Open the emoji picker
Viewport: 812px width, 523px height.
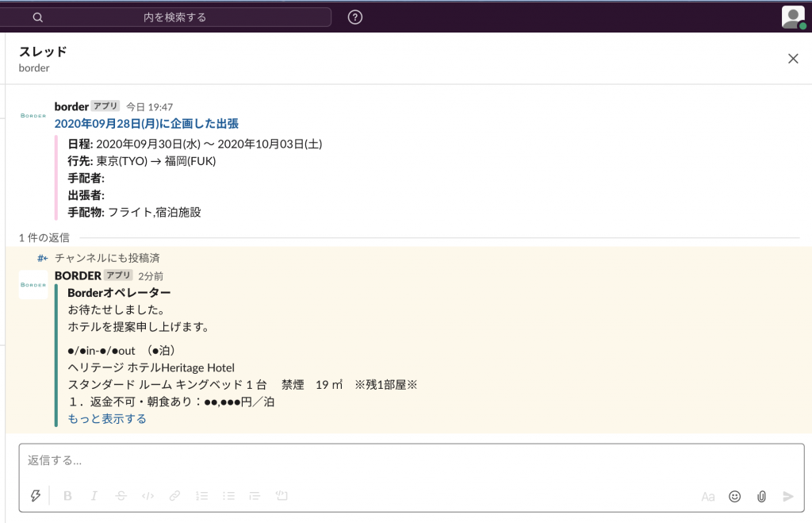click(x=734, y=496)
